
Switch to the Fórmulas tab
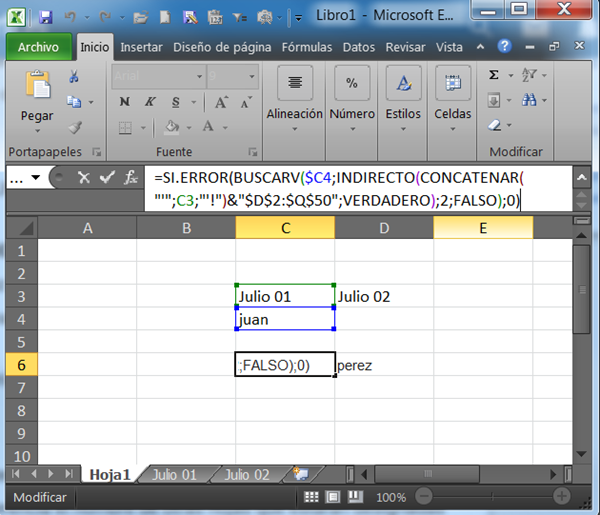coord(307,47)
